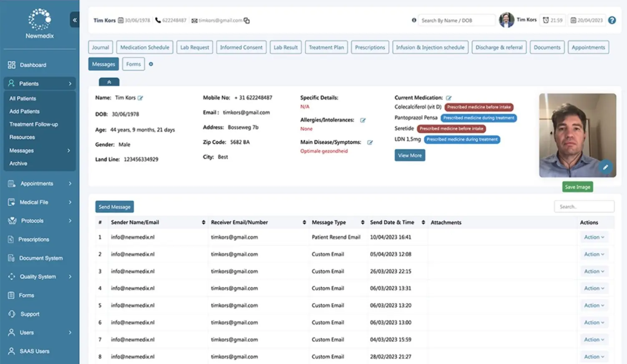Open the tab settings gear next to Forms

(x=150, y=64)
